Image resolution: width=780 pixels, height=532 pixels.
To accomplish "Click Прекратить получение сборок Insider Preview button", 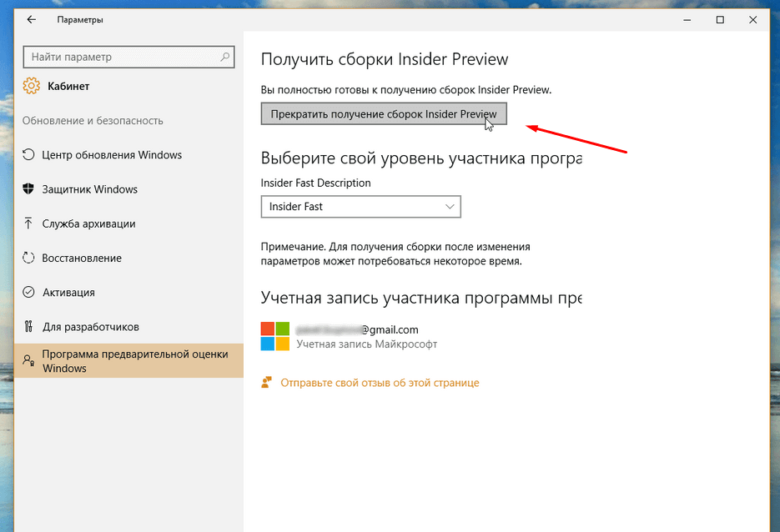I will [x=384, y=114].
